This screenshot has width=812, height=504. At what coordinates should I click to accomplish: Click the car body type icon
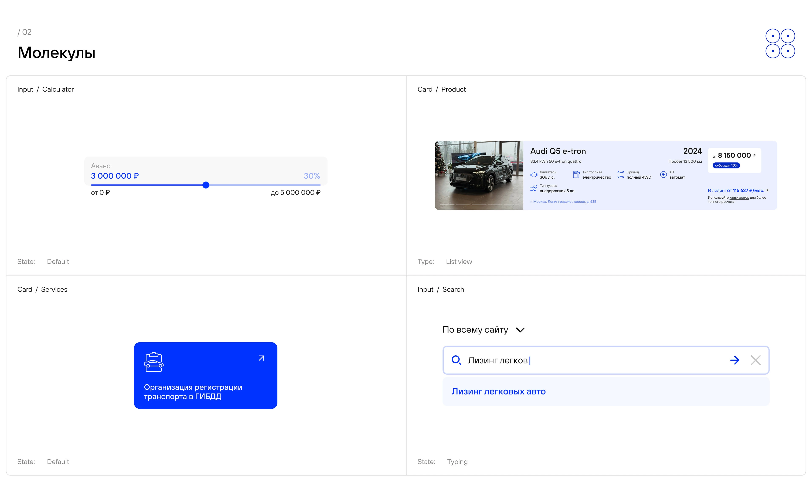[533, 188]
